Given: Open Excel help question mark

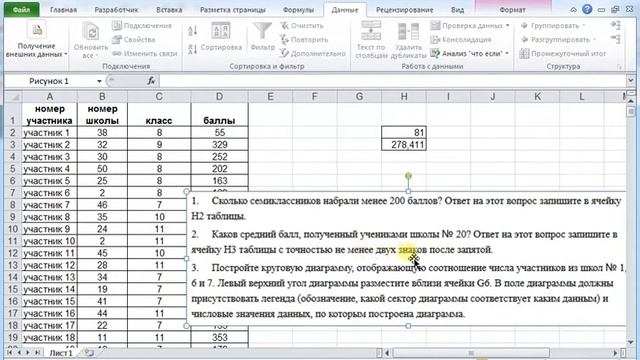Looking at the screenshot, I should [x=587, y=9].
